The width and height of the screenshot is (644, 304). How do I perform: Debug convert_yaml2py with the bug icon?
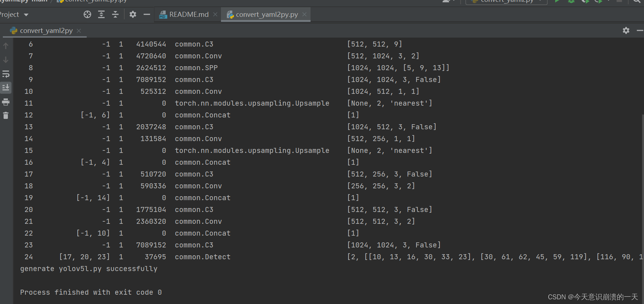pos(571,1)
